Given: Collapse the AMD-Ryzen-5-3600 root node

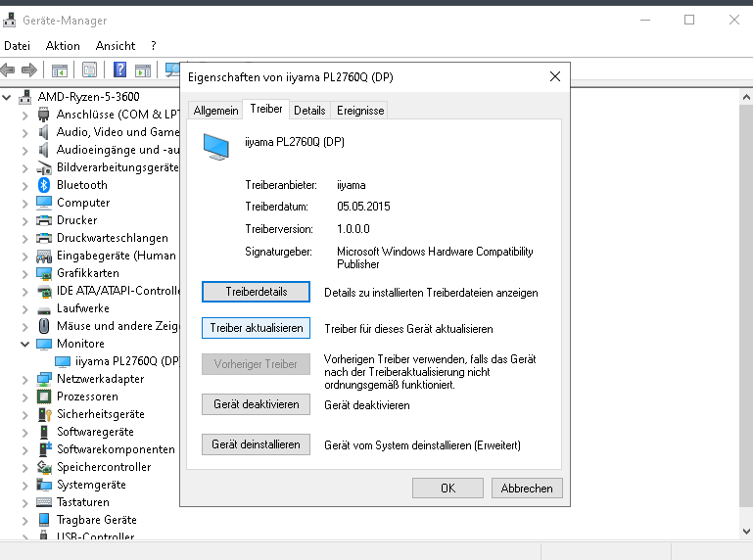Looking at the screenshot, I should (x=7, y=98).
